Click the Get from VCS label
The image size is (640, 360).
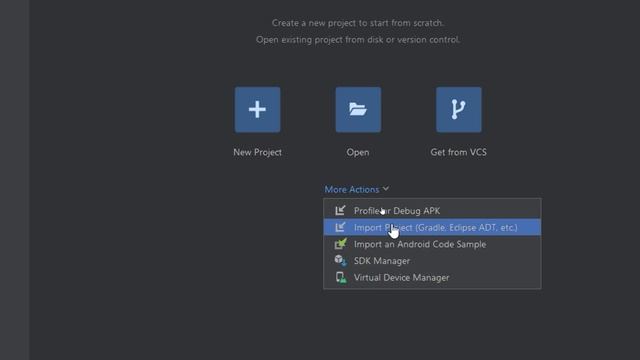point(458,152)
